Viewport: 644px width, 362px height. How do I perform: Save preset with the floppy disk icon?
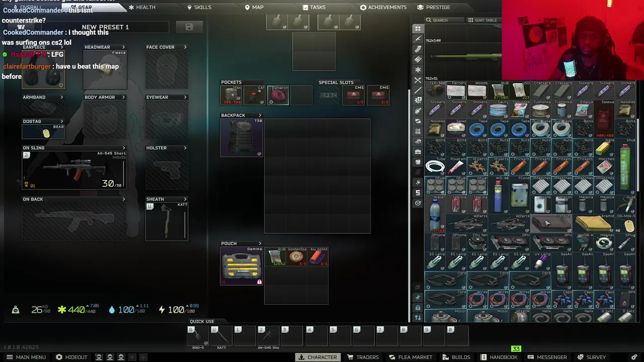point(189,27)
